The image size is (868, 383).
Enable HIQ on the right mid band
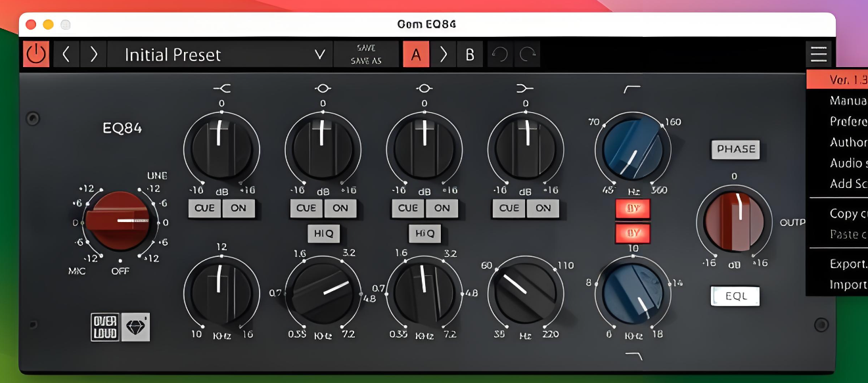tap(425, 233)
